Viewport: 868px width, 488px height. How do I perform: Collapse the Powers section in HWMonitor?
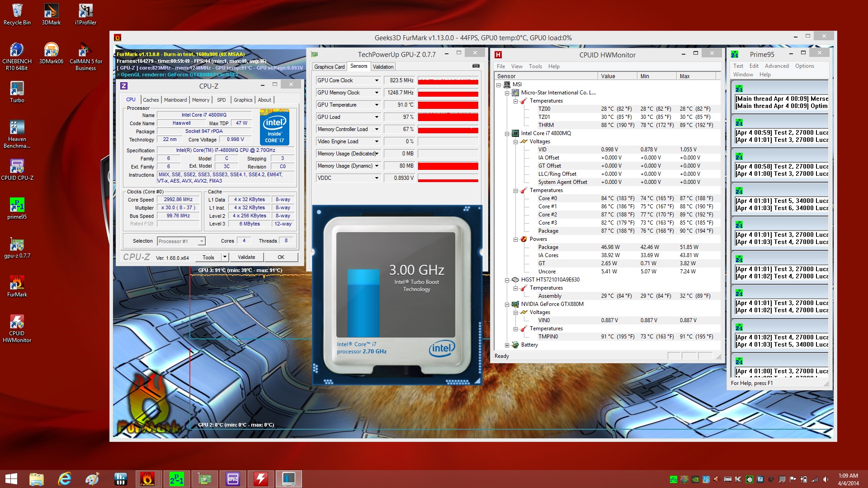(x=515, y=239)
